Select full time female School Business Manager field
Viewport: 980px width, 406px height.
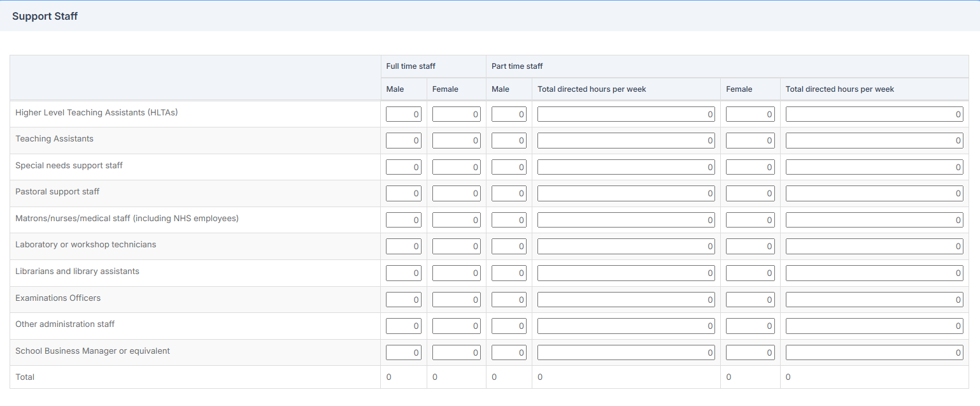point(456,352)
